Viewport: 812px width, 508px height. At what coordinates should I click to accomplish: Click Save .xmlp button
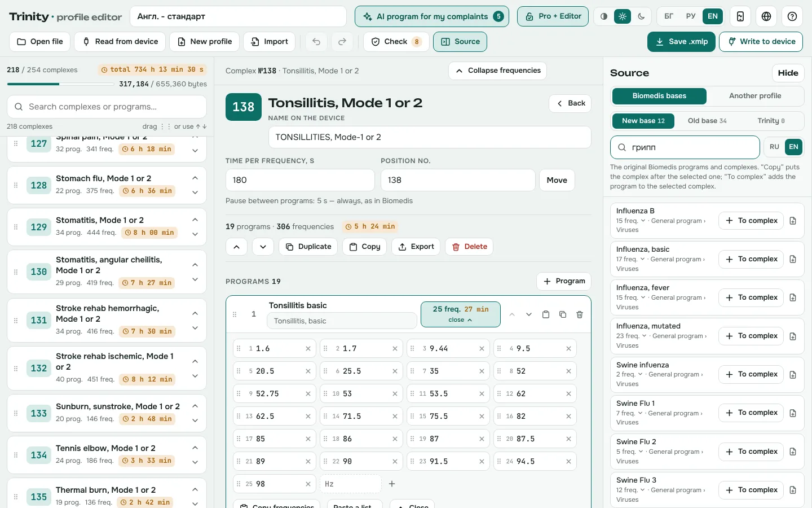681,42
